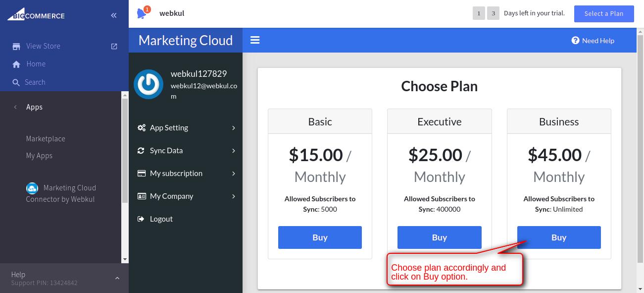Go back using the Apps chevron
Viewport: 644px width, 293px height.
pos(15,107)
